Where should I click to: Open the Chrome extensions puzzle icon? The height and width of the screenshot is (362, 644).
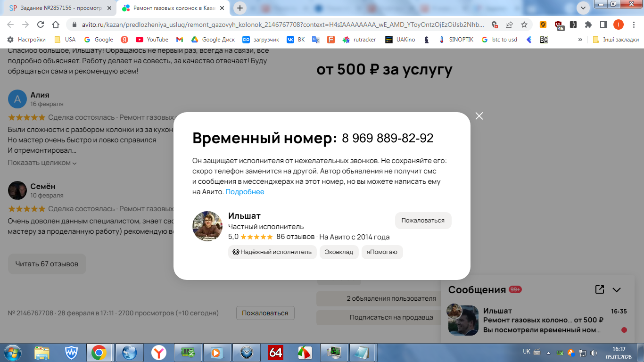pos(588,25)
